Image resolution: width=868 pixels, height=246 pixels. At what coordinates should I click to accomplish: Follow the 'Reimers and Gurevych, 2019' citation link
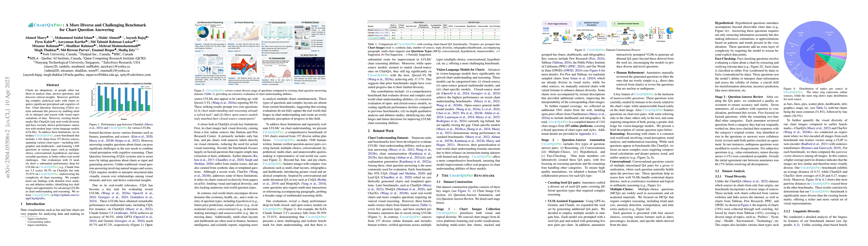pos(821,148)
